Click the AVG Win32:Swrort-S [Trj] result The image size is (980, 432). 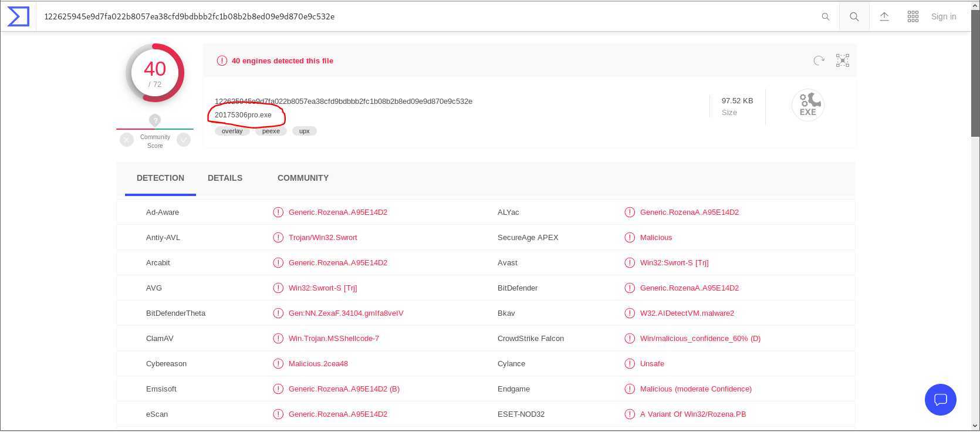[x=323, y=288]
